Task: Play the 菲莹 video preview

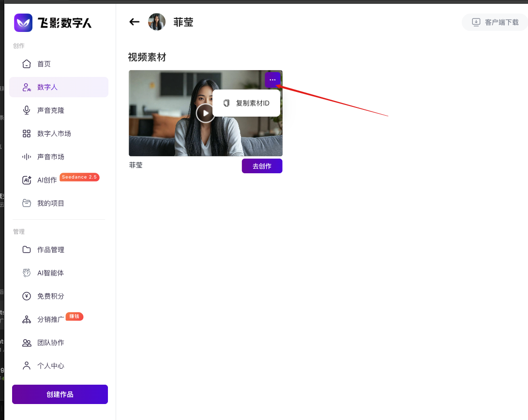Action: pos(205,113)
